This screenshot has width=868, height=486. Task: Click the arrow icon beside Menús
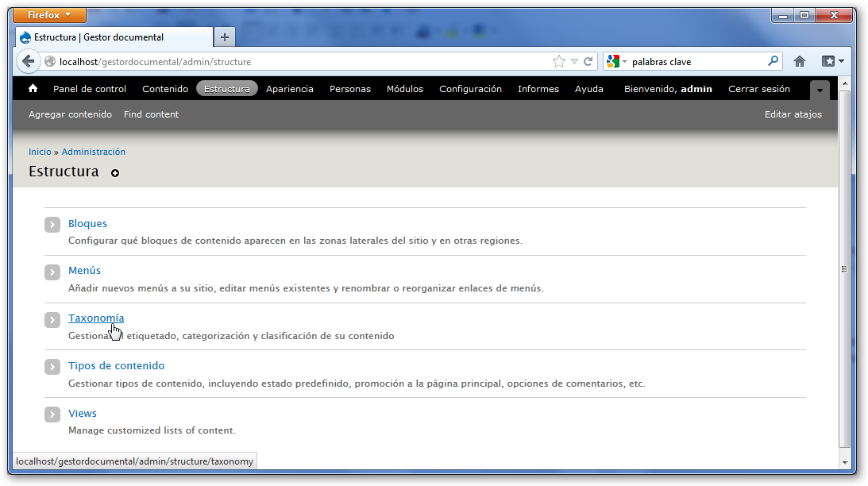pos(52,273)
